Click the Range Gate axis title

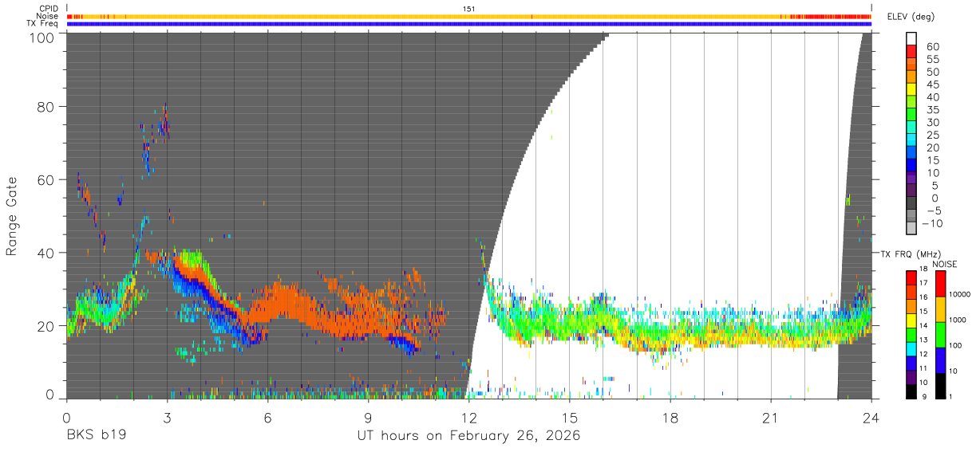tap(12, 216)
